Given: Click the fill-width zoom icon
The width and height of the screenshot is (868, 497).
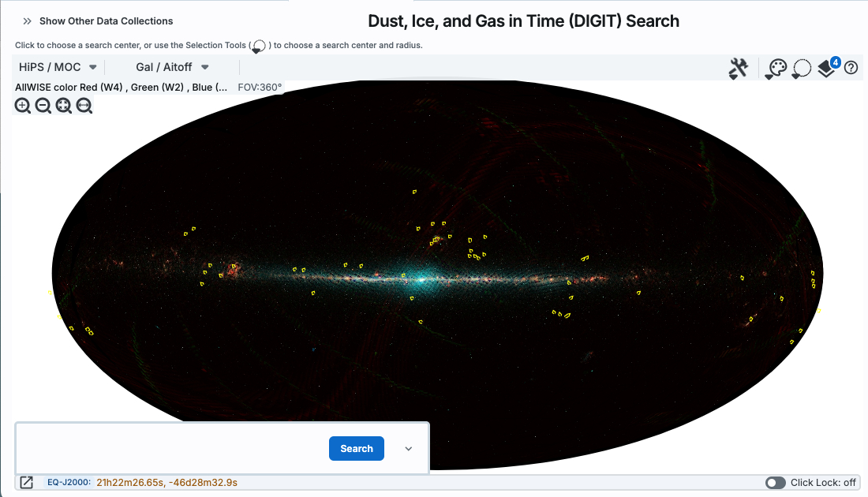Looking at the screenshot, I should [84, 106].
